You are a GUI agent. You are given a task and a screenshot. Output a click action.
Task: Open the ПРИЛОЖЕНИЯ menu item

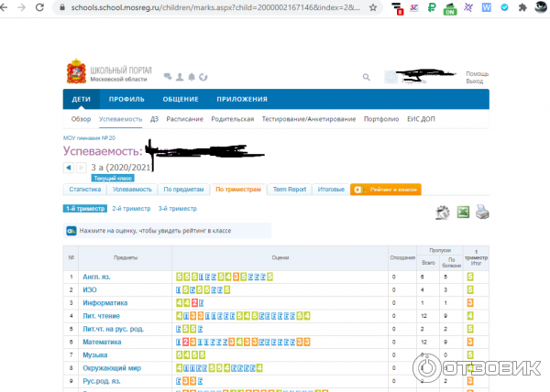coord(242,100)
